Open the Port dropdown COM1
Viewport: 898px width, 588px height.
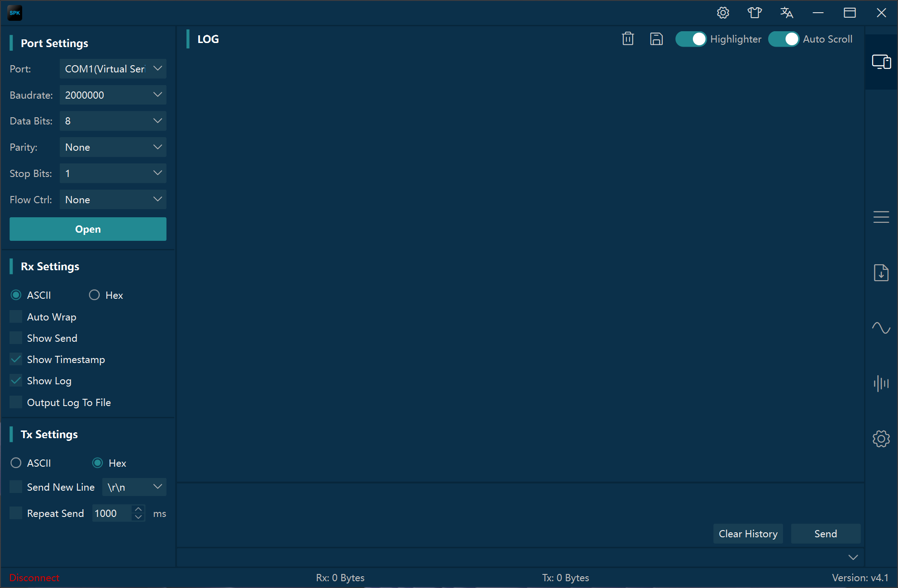[x=113, y=69]
